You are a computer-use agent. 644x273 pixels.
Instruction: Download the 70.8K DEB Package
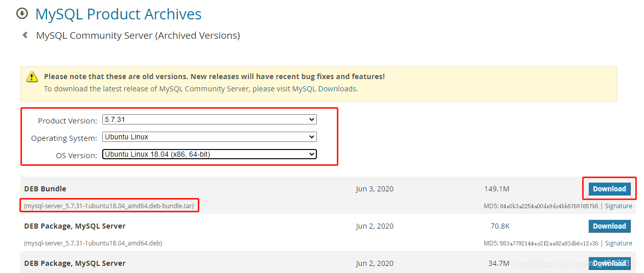pos(609,226)
